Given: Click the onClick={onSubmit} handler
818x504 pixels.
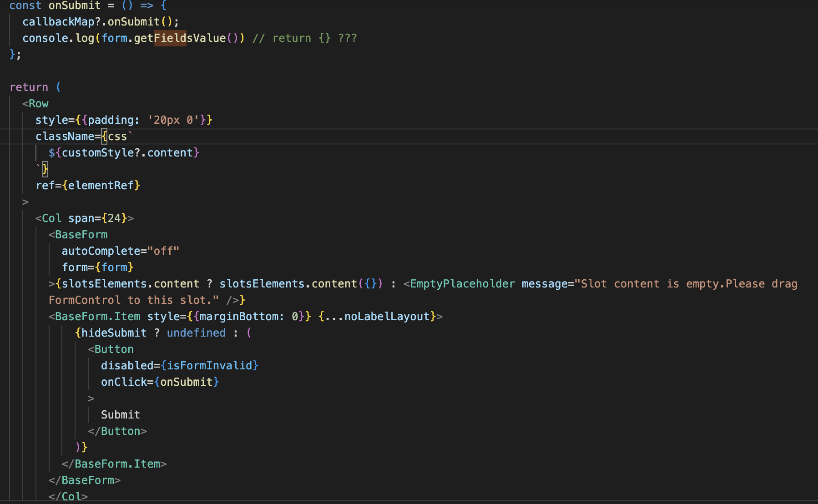Looking at the screenshot, I should click(160, 382).
